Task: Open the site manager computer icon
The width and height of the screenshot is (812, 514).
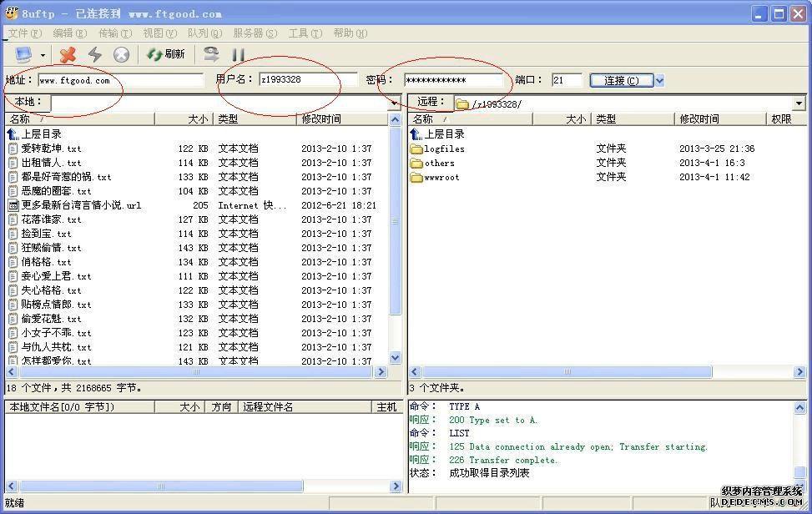Action: 23,55
